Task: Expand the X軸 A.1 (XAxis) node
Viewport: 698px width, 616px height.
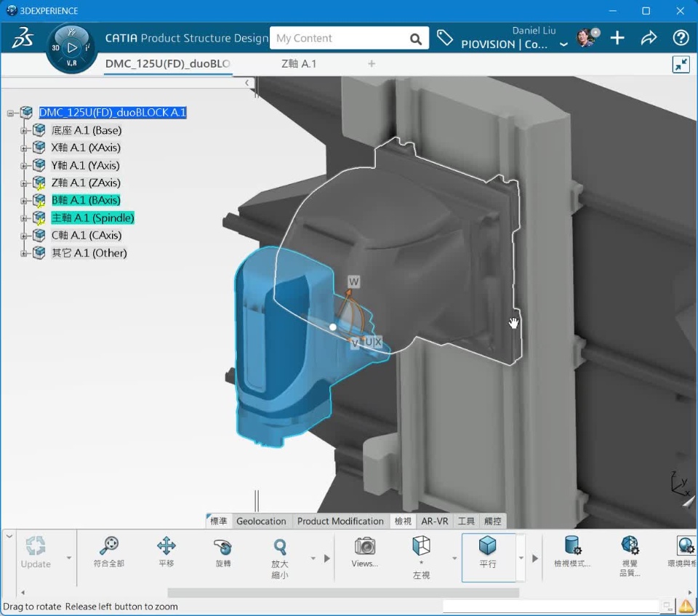Action: point(23,148)
